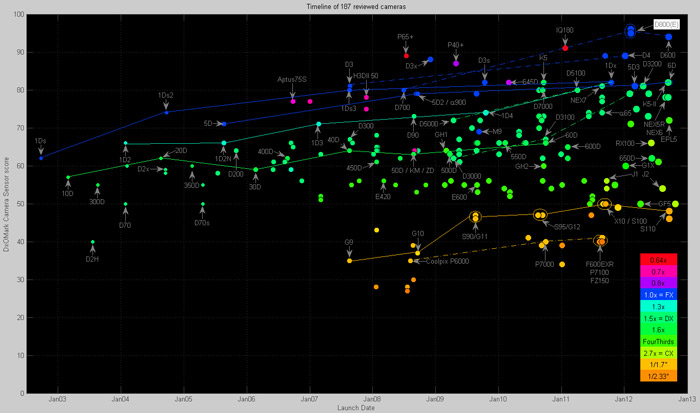
Task: Select the 1Ds2 label
Action: coord(166,95)
